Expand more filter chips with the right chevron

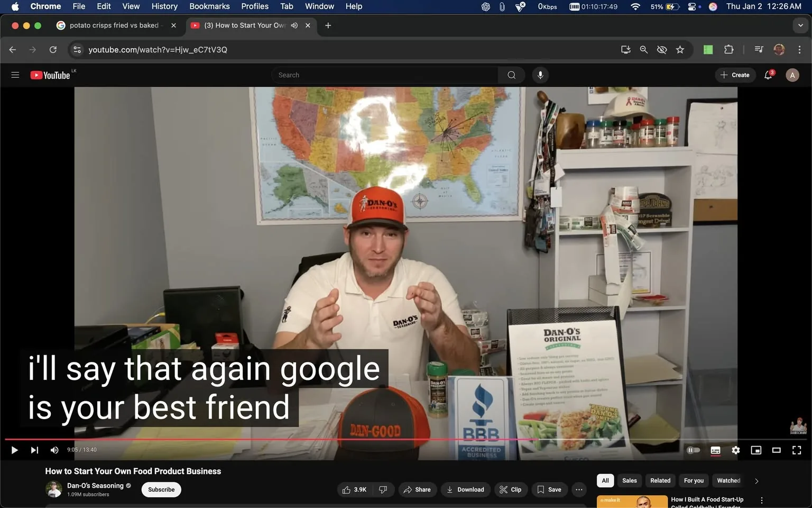point(756,480)
